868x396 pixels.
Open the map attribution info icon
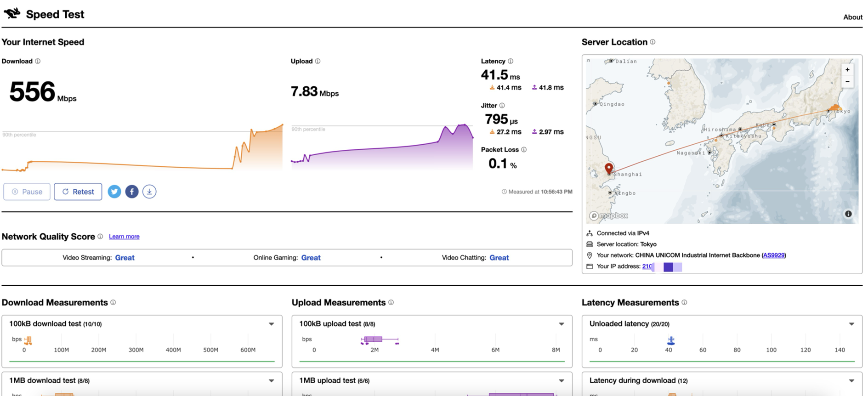click(848, 214)
